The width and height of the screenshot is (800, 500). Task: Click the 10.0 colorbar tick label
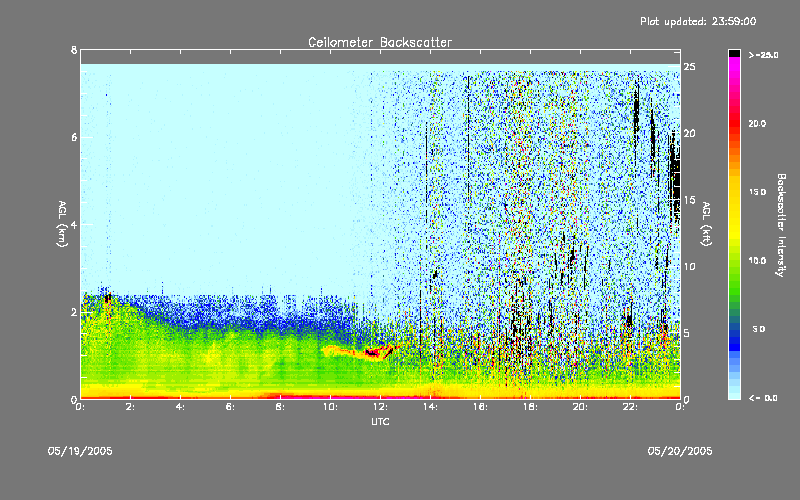757,261
